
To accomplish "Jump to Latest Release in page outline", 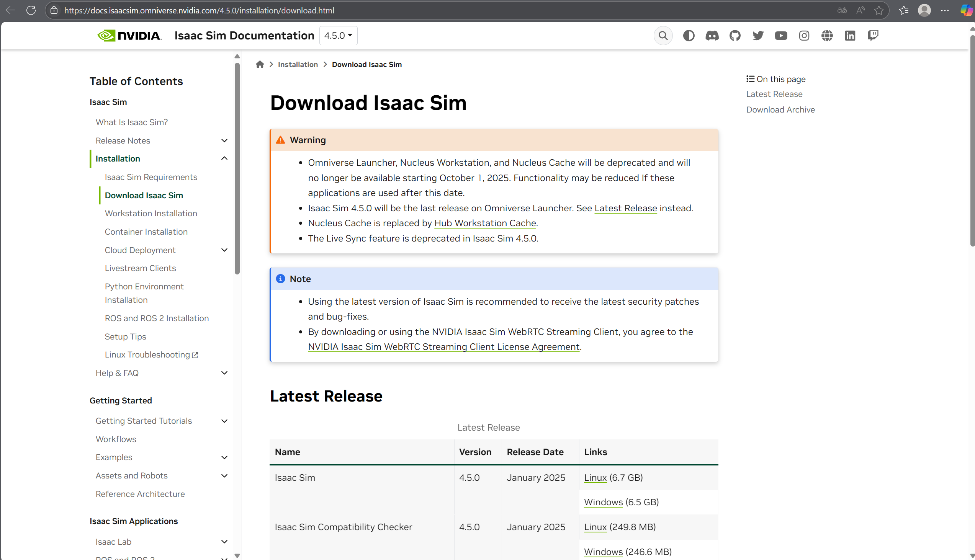I will tap(774, 94).
